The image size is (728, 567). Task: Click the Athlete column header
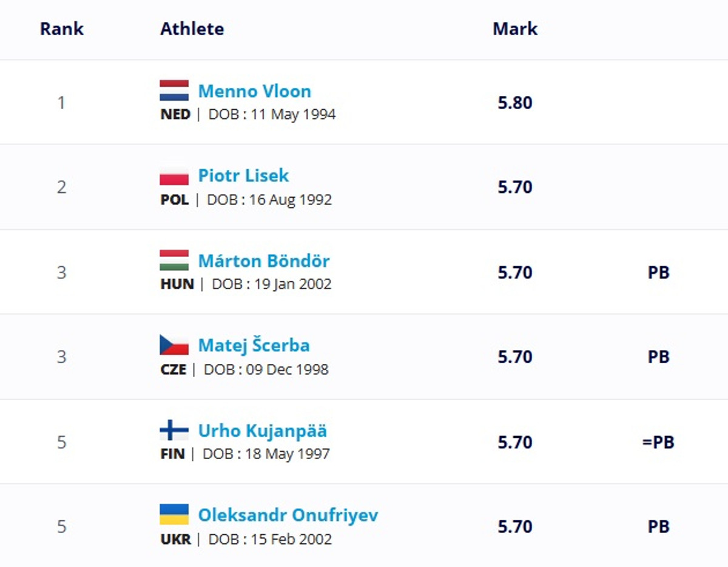pos(192,29)
